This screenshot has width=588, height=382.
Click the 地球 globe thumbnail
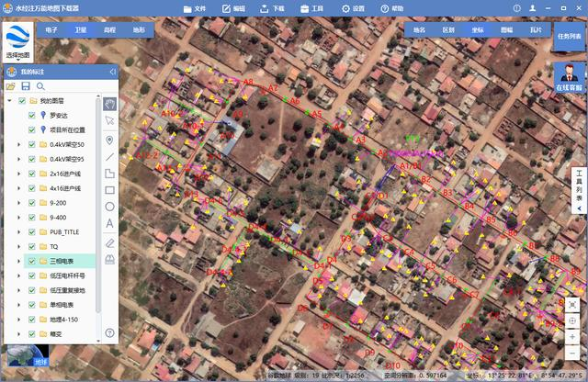click(x=28, y=355)
